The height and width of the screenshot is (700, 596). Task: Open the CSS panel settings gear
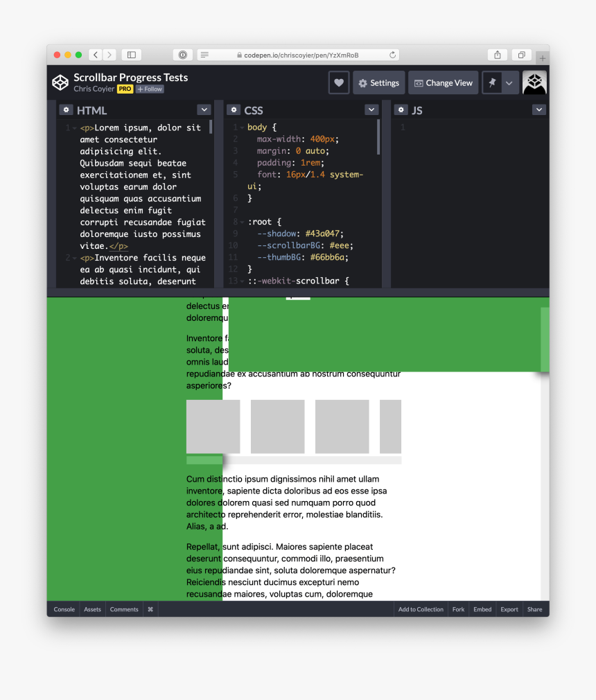click(234, 110)
